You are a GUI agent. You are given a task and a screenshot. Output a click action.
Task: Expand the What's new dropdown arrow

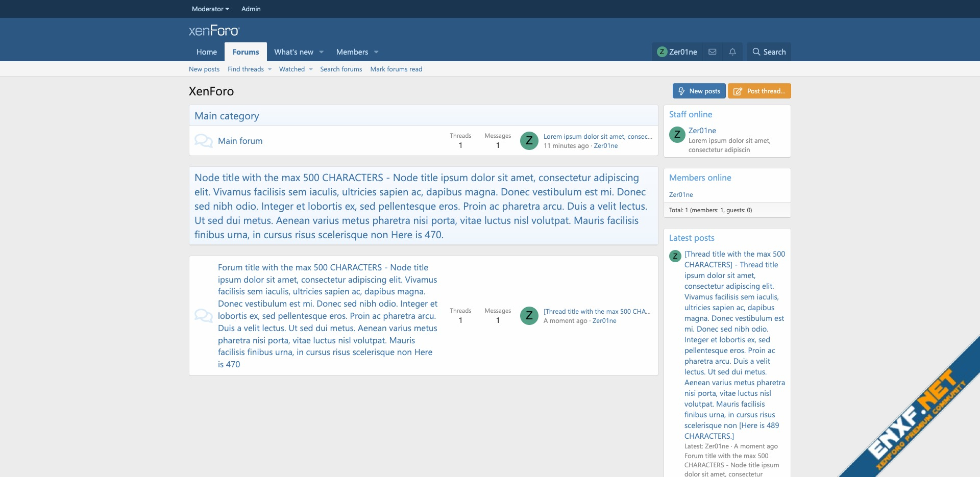[322, 52]
